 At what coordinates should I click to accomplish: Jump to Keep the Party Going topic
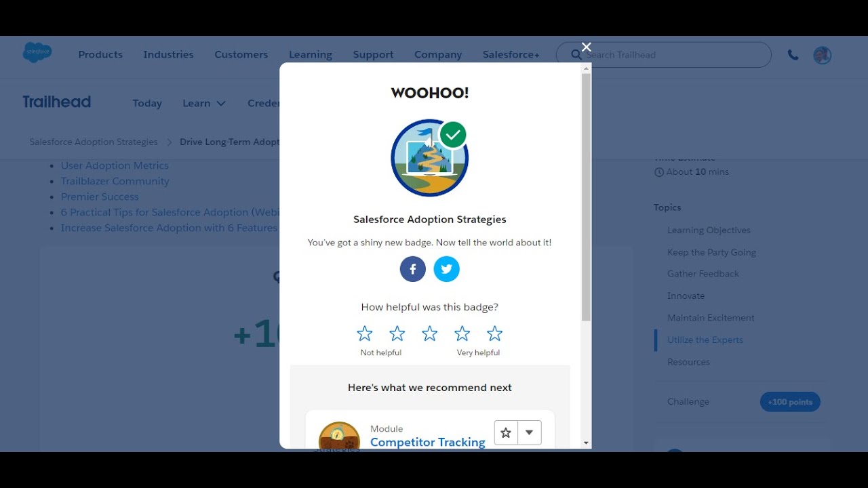(x=711, y=252)
